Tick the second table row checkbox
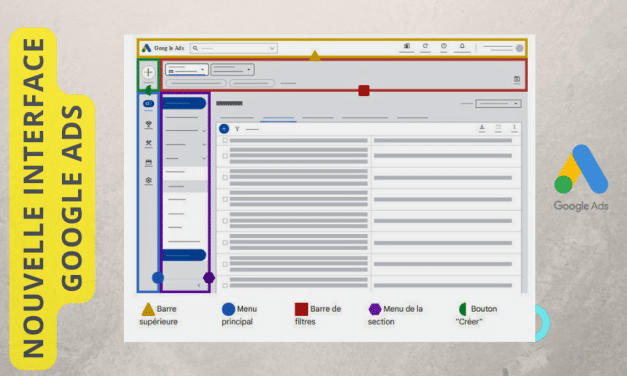This screenshot has height=376, width=627. [225, 178]
